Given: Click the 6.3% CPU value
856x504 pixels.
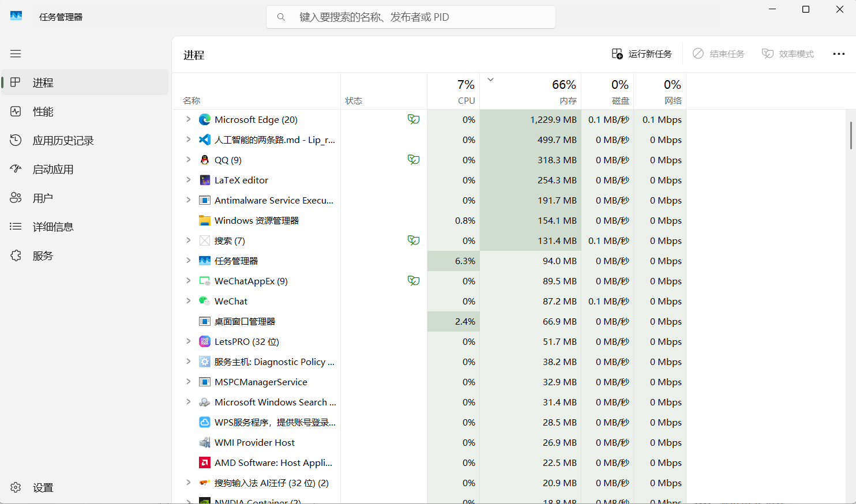Looking at the screenshot, I should [x=465, y=261].
